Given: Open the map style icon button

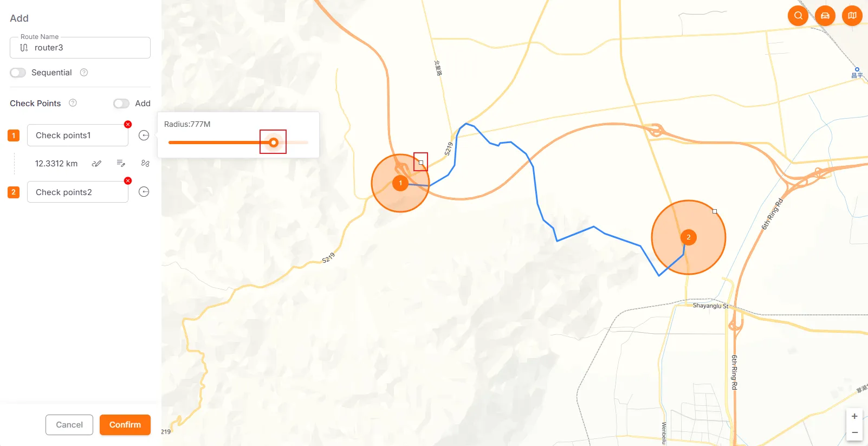Looking at the screenshot, I should click(x=852, y=16).
